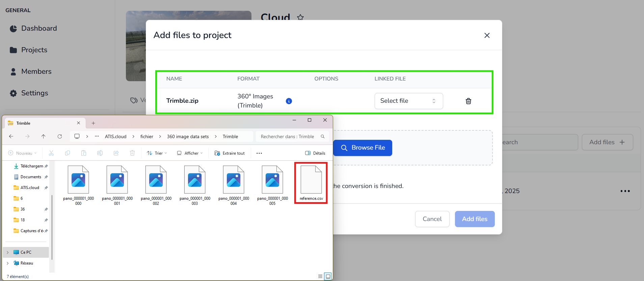The width and height of the screenshot is (644, 281).
Task: Open the Select file linked file dropdown
Action: coord(408,101)
